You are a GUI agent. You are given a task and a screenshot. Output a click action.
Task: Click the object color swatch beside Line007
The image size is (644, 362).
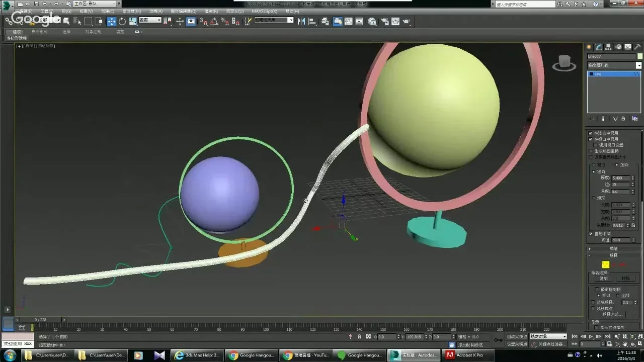point(639,56)
